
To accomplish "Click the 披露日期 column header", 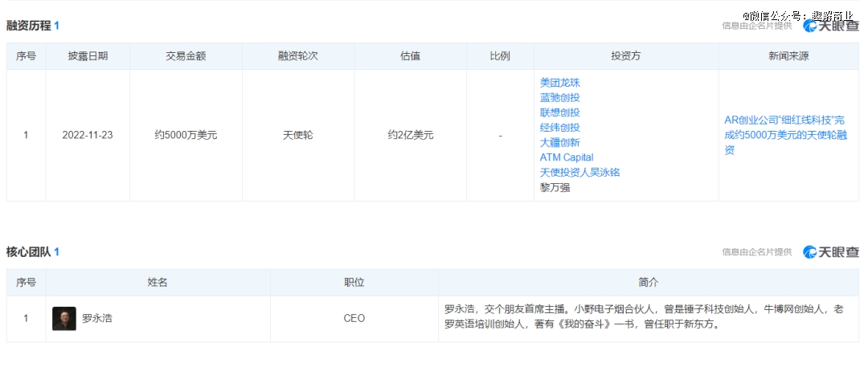I will (x=88, y=56).
